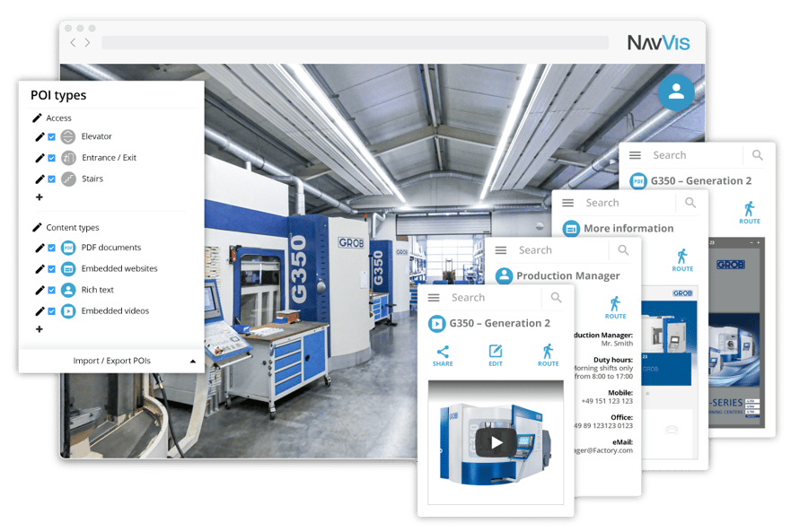
Task: Disable the Embedded videos checkbox
Action: 51,311
